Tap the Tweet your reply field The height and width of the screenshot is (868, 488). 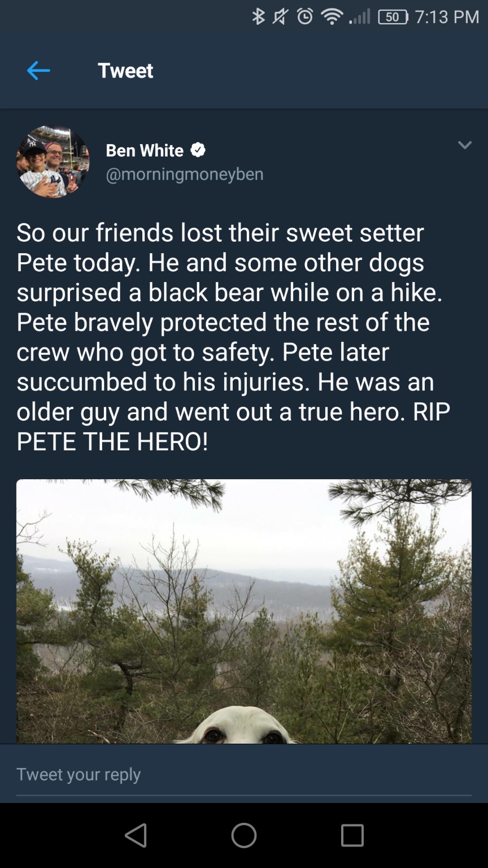tap(244, 774)
